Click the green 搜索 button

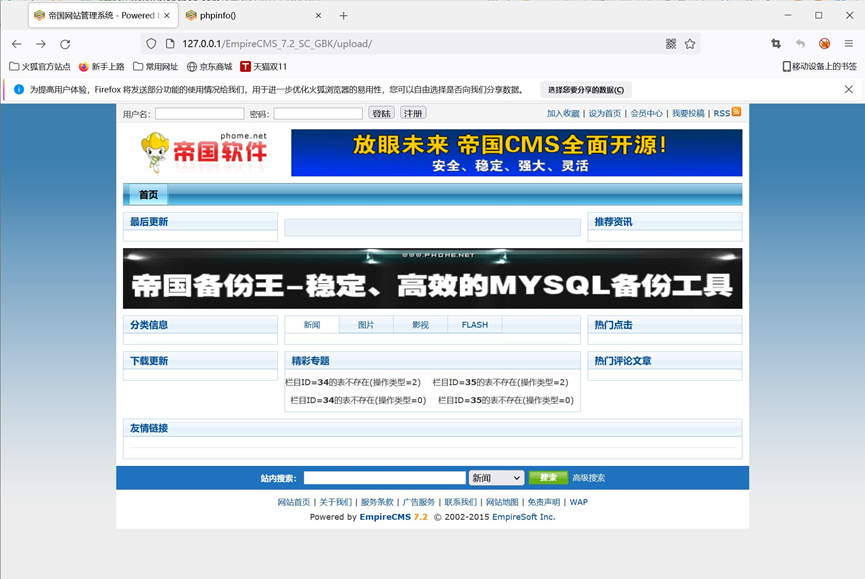548,478
